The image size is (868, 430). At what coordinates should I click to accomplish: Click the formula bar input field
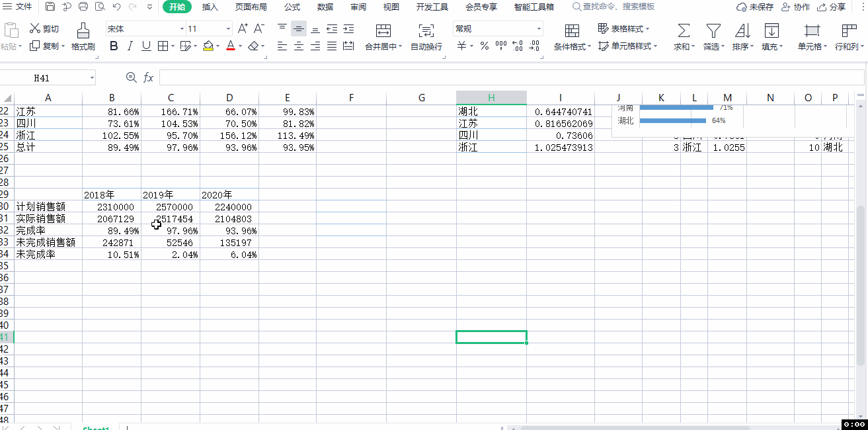pyautogui.click(x=511, y=78)
